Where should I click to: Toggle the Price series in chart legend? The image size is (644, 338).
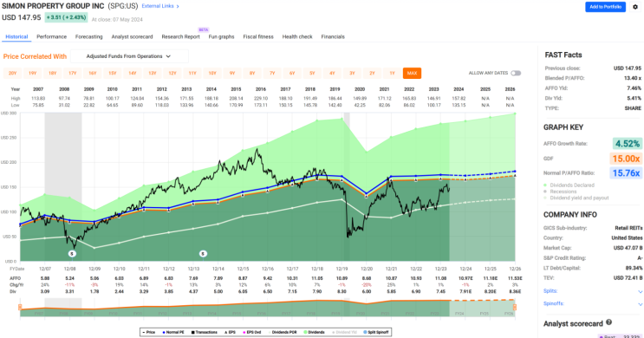pos(149,332)
